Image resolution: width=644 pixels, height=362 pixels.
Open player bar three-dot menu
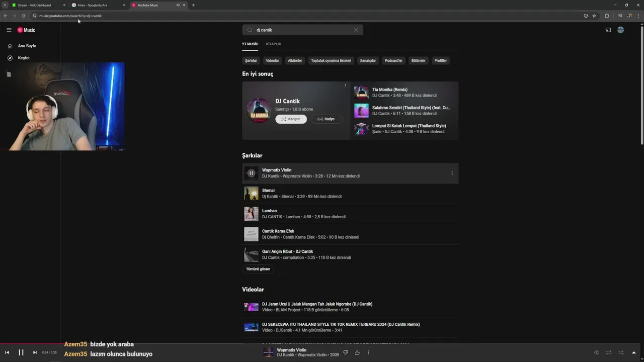(368, 352)
